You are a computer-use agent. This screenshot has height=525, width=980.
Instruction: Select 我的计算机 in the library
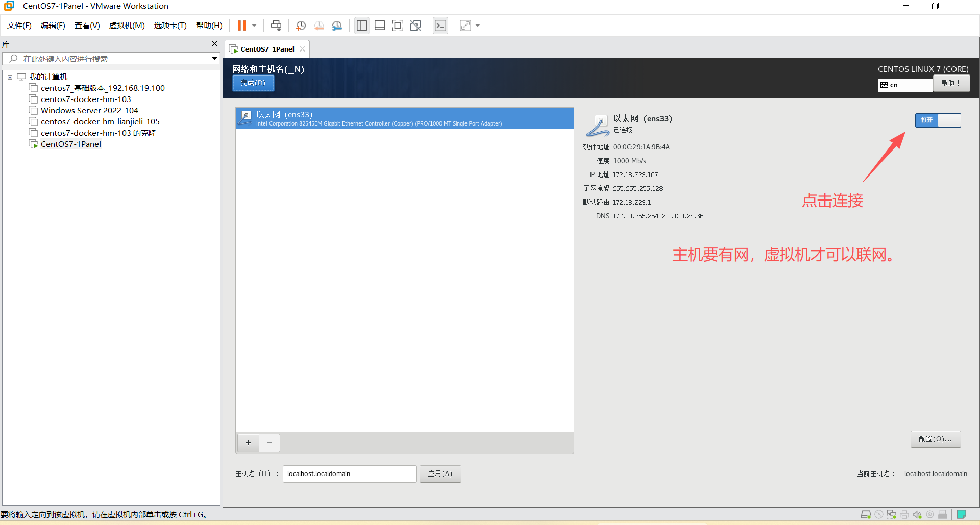click(48, 77)
